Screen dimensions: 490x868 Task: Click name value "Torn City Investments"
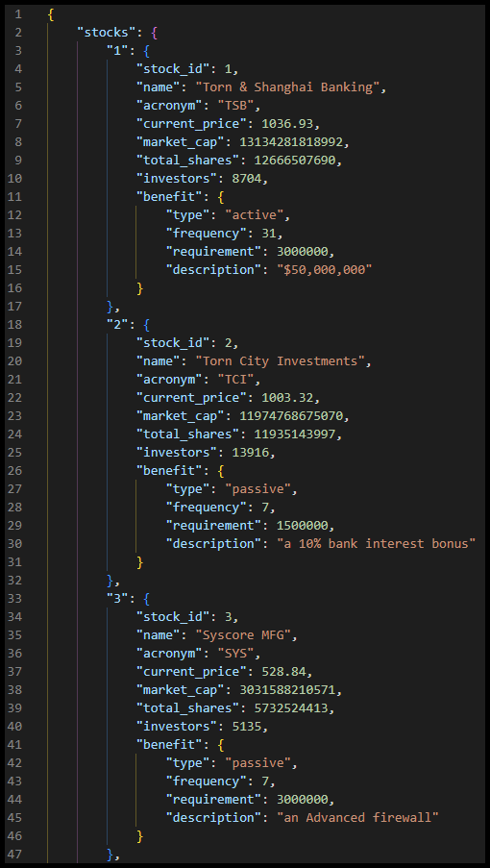[282, 360]
